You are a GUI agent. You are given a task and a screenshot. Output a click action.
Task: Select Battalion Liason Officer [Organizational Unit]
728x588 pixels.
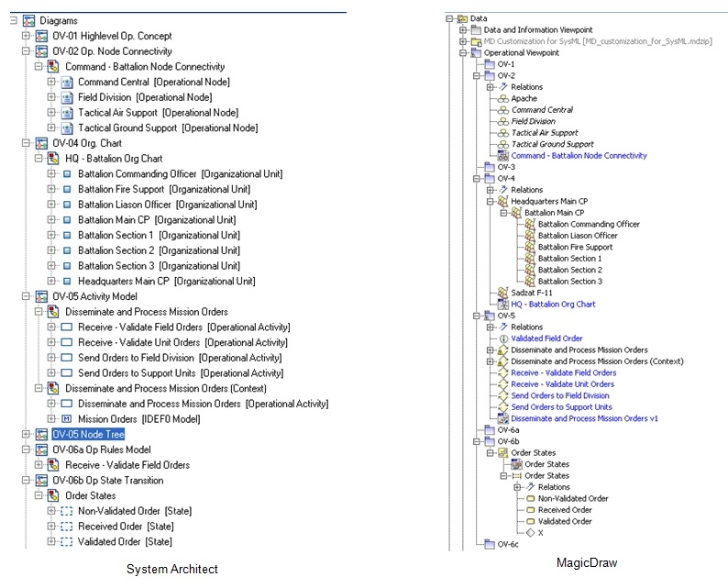[x=167, y=205]
